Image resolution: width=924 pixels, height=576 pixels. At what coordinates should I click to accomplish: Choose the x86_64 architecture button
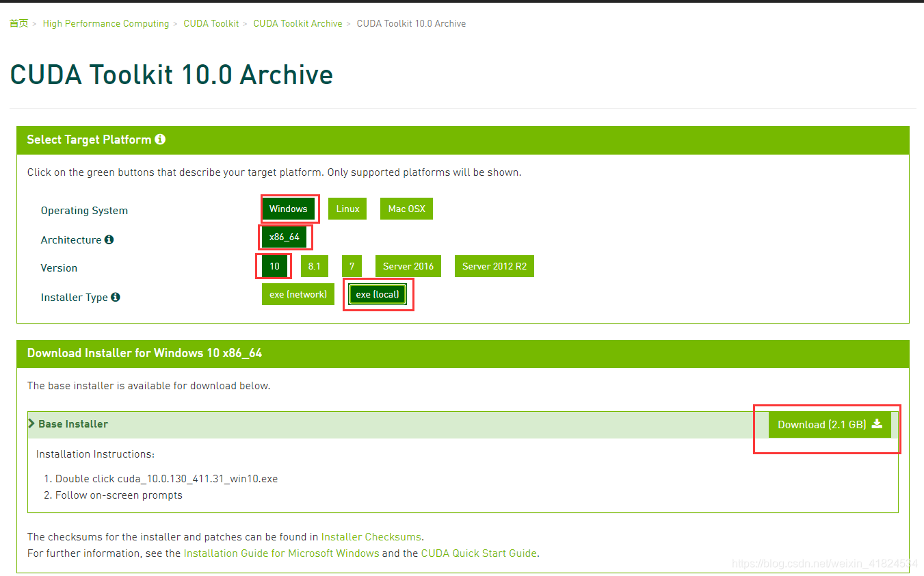285,237
